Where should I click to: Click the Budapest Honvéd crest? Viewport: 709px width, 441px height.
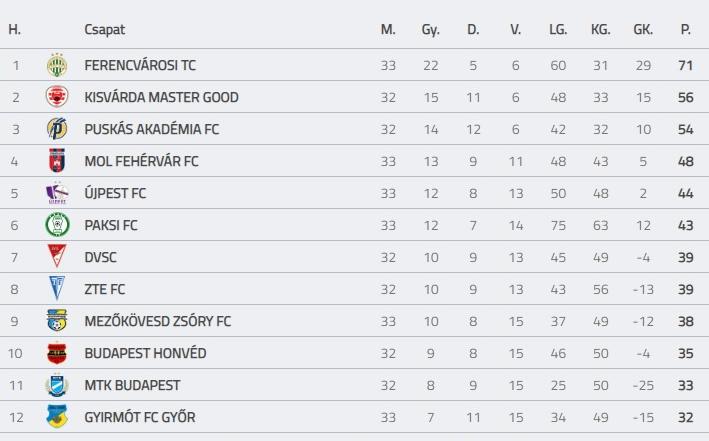tap(57, 353)
